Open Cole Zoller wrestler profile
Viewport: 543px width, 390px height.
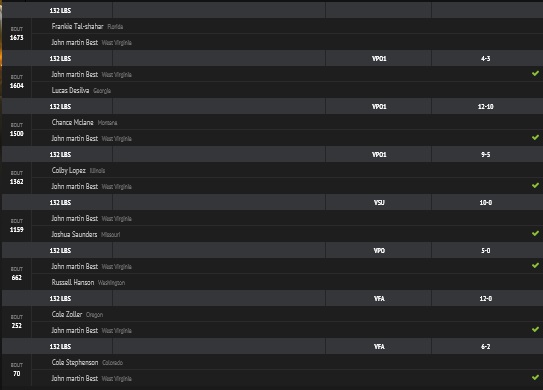[67, 314]
